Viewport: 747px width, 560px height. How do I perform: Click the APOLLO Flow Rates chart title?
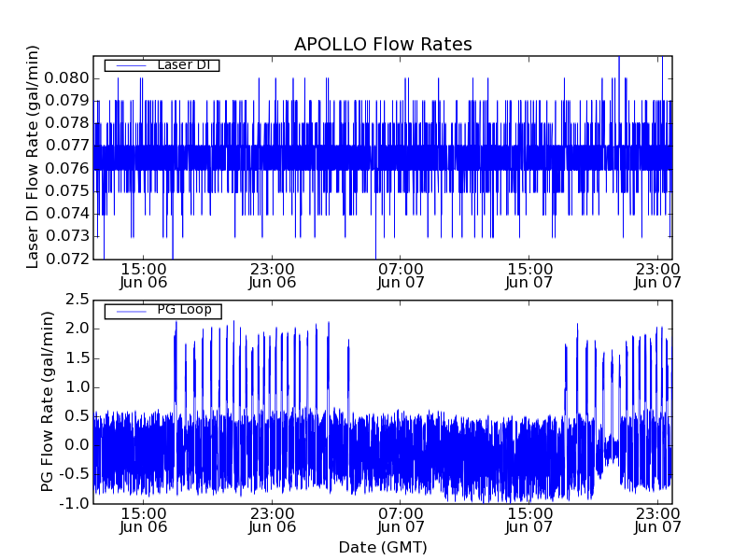(x=383, y=44)
